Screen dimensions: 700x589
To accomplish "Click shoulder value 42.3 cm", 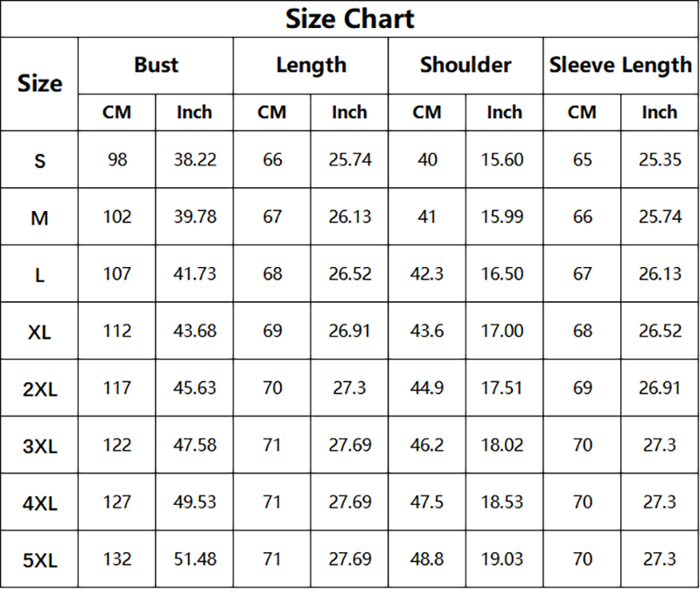I will click(427, 274).
